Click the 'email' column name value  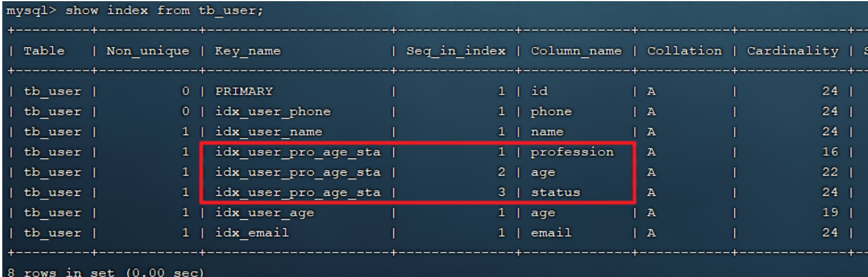pyautogui.click(x=551, y=233)
